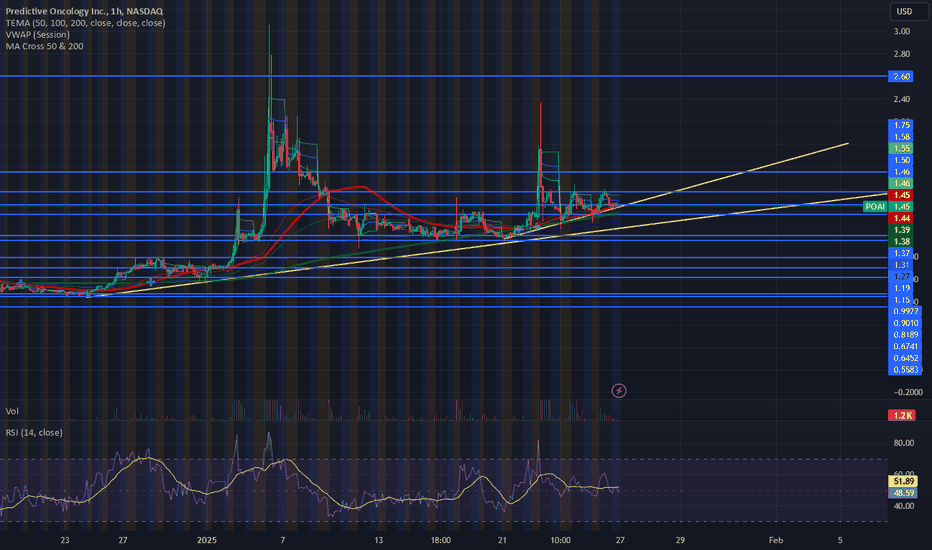Viewport: 932px width, 550px height.
Task: Click the 2.80 price axis value
Action: 902,54
